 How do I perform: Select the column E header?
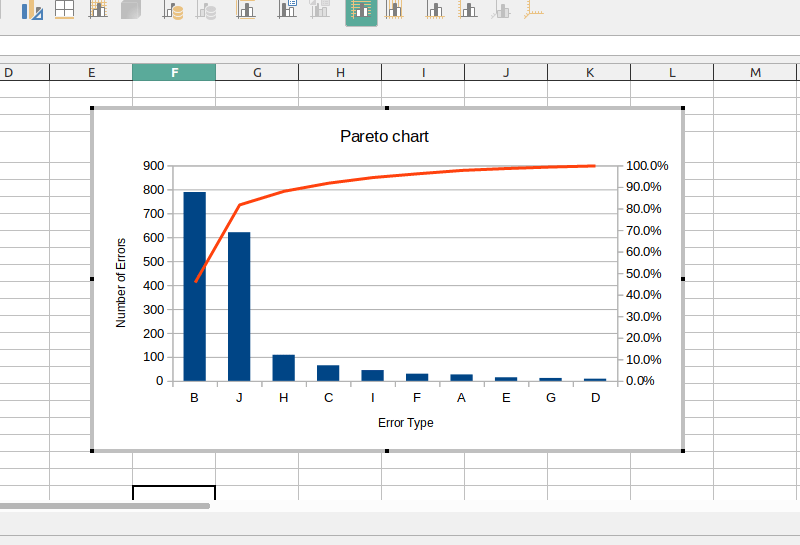click(x=91, y=72)
